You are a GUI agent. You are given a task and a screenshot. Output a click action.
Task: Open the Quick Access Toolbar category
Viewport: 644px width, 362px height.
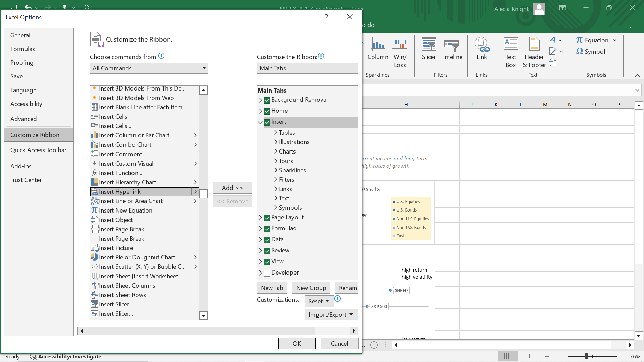point(39,150)
